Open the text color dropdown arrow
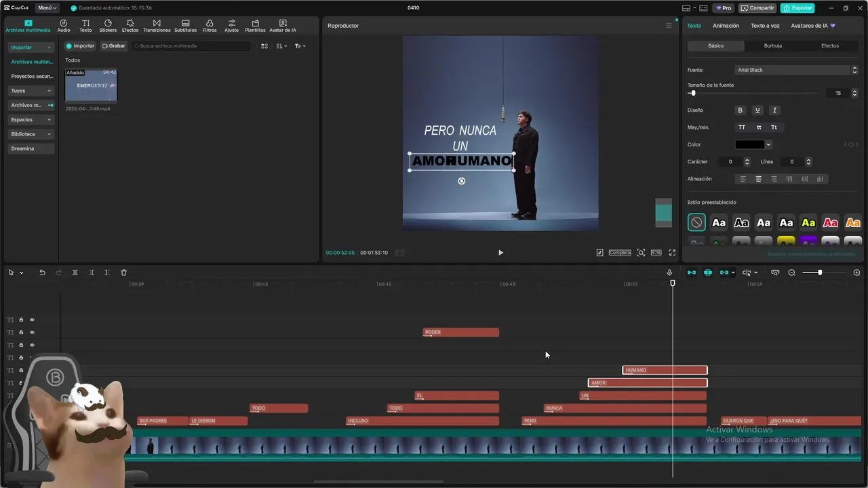 pyautogui.click(x=768, y=144)
